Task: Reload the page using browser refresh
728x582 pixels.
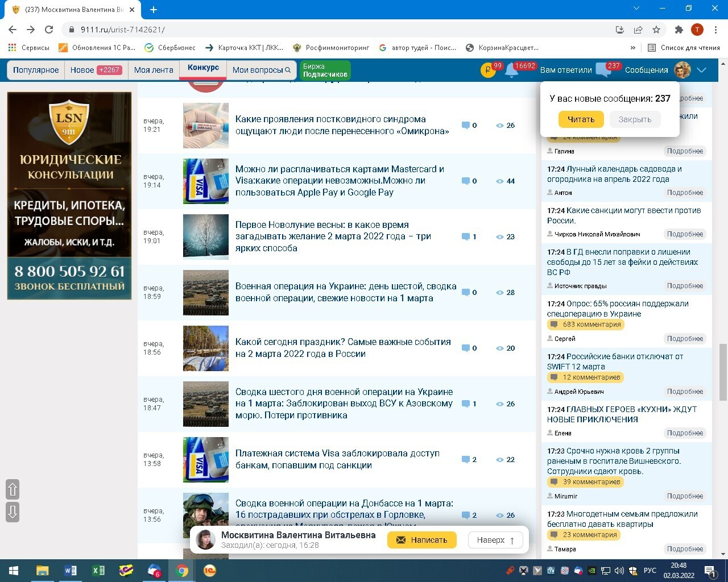Action: point(49,30)
